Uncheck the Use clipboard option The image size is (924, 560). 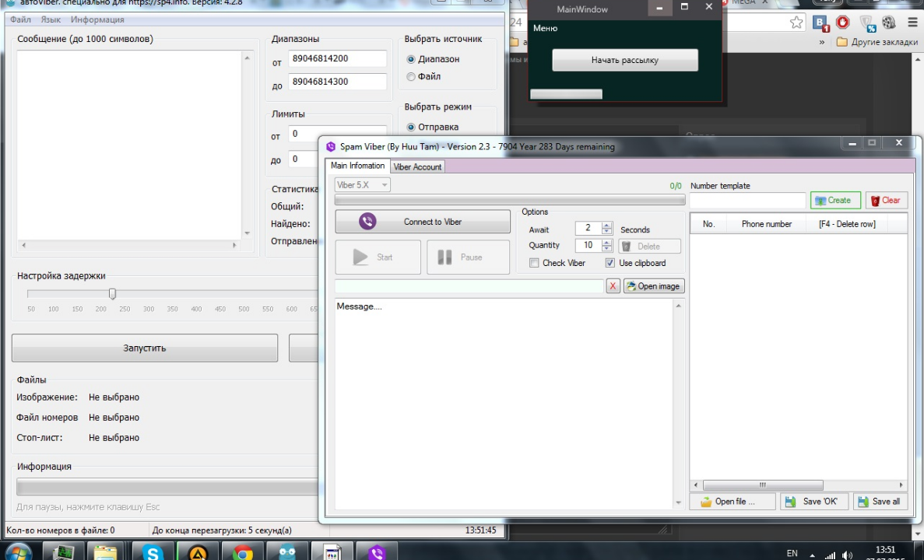pos(610,263)
